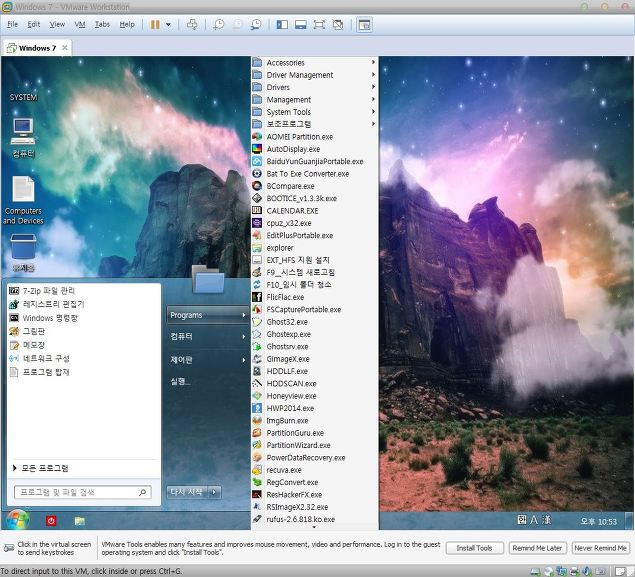The height and width of the screenshot is (577, 635).
Task: Click the thumbnail bar toolbar icon
Action: [300, 25]
